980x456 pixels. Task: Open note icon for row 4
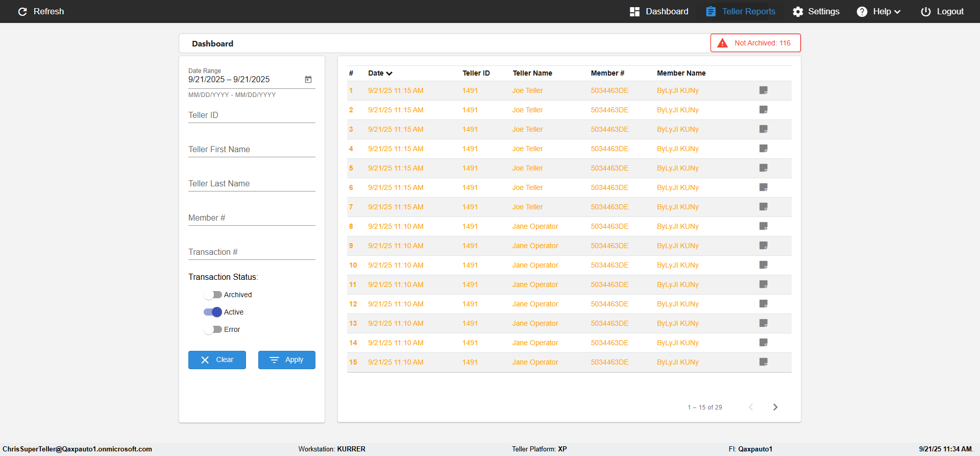(x=764, y=149)
